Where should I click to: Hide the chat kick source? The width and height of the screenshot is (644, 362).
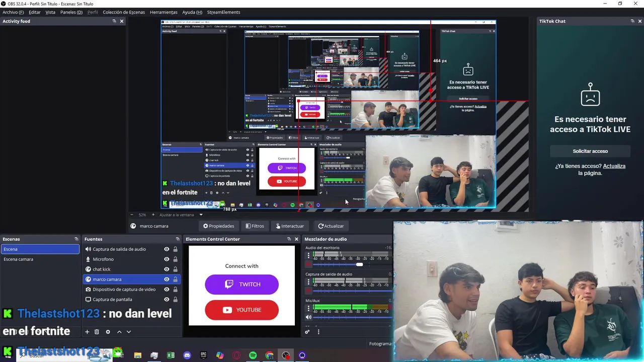pos(167,269)
